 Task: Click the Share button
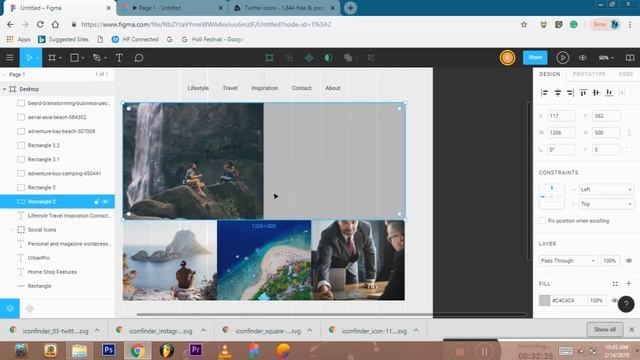click(535, 58)
